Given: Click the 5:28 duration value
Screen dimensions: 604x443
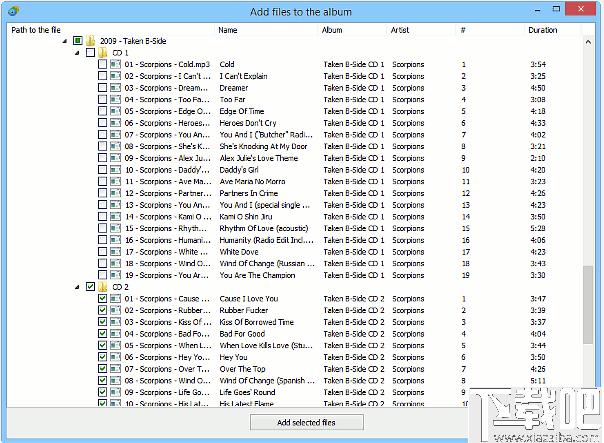Looking at the screenshot, I should click(x=538, y=228).
